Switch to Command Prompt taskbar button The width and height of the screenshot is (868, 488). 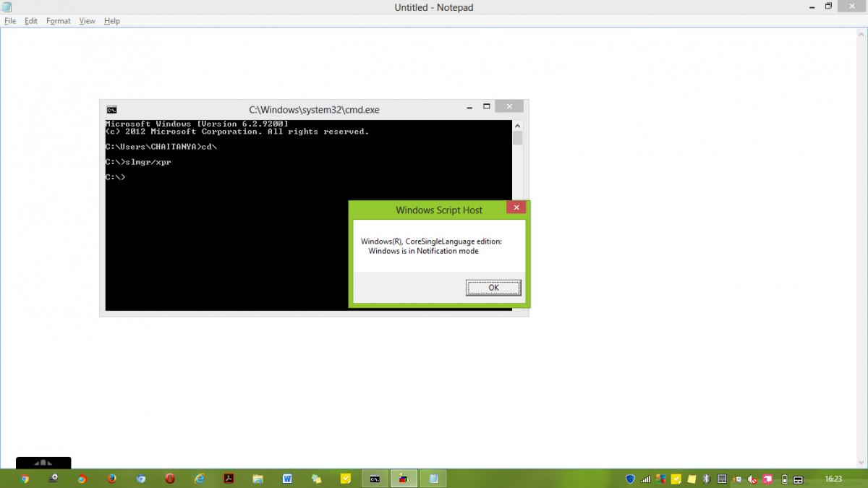point(375,479)
